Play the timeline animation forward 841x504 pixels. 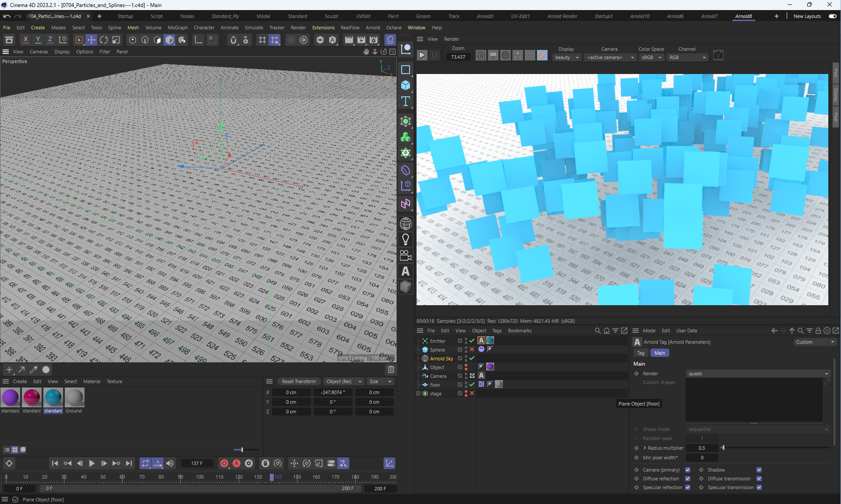tap(92, 463)
